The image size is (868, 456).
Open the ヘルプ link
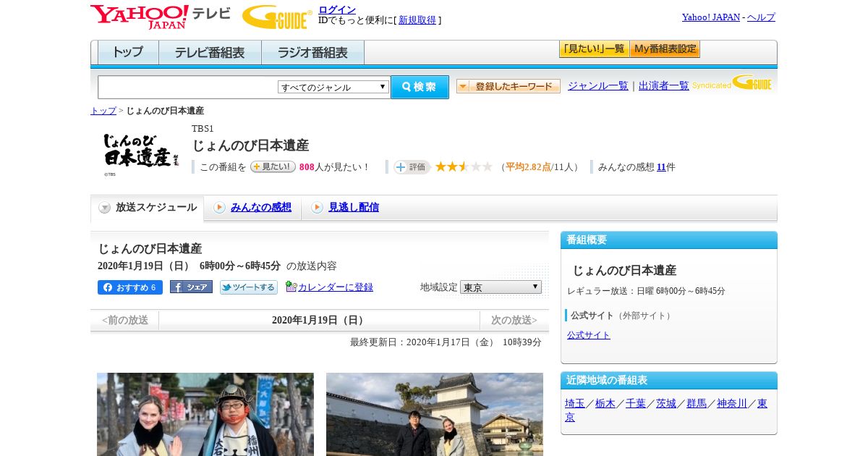pos(761,17)
